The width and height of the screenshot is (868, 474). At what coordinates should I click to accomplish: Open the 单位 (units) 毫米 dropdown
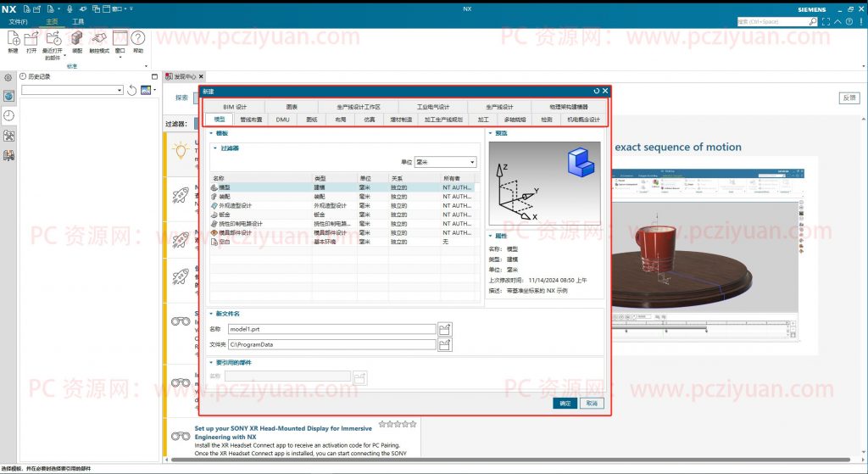coord(446,162)
